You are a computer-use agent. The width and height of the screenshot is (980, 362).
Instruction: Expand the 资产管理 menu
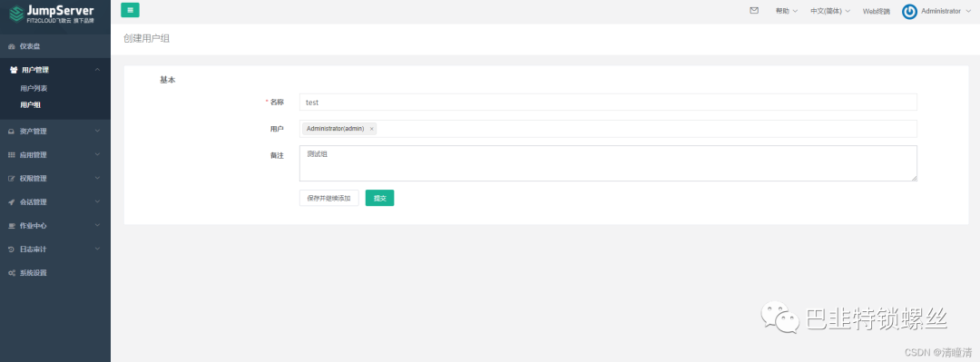point(55,132)
